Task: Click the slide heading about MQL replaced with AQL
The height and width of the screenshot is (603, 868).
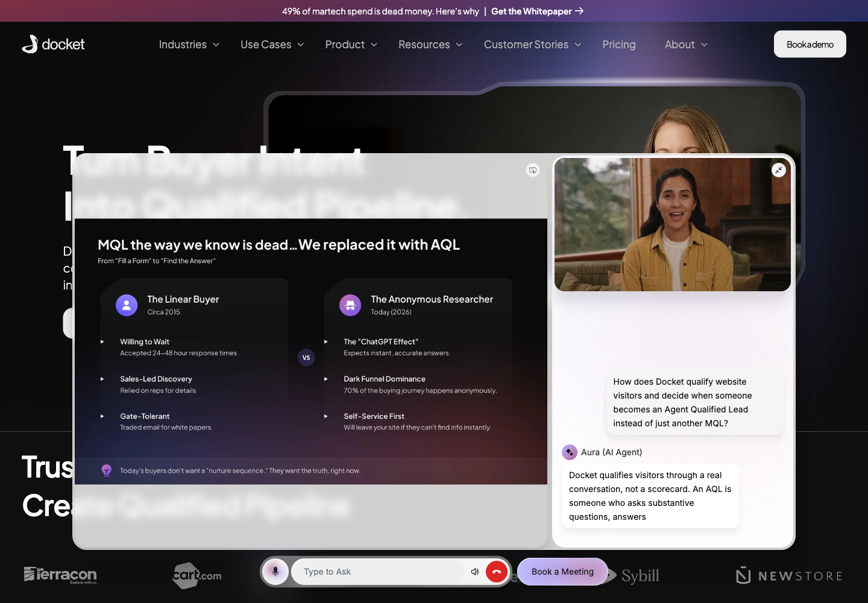Action: (278, 245)
